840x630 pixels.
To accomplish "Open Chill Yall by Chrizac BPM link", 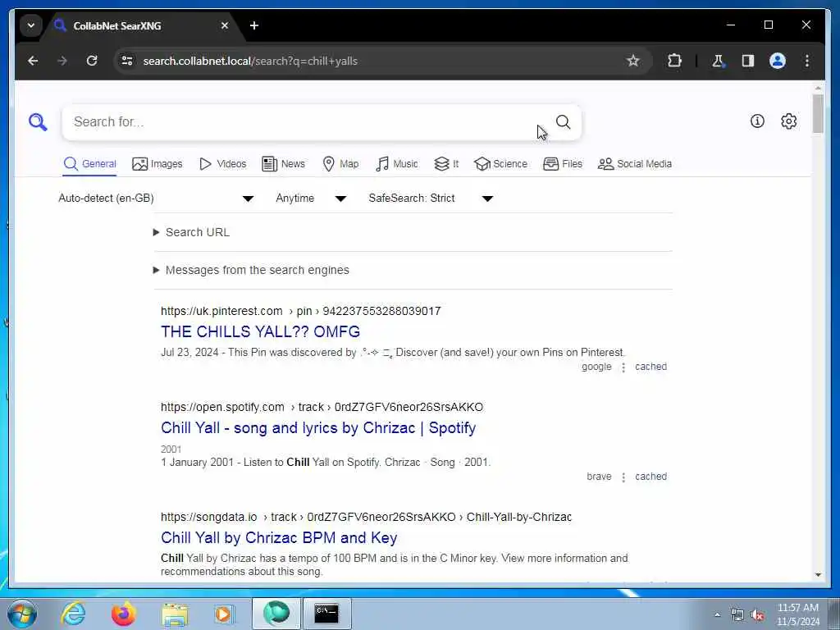I will click(279, 538).
